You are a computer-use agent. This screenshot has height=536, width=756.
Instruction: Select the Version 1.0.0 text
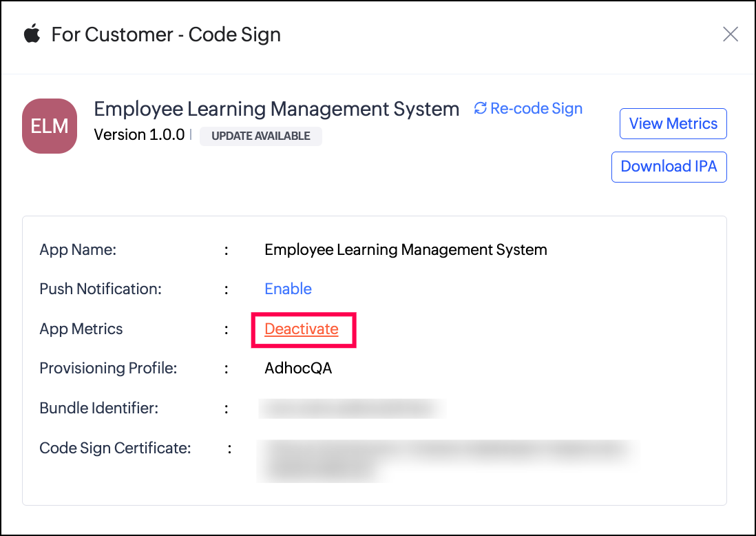point(139,135)
